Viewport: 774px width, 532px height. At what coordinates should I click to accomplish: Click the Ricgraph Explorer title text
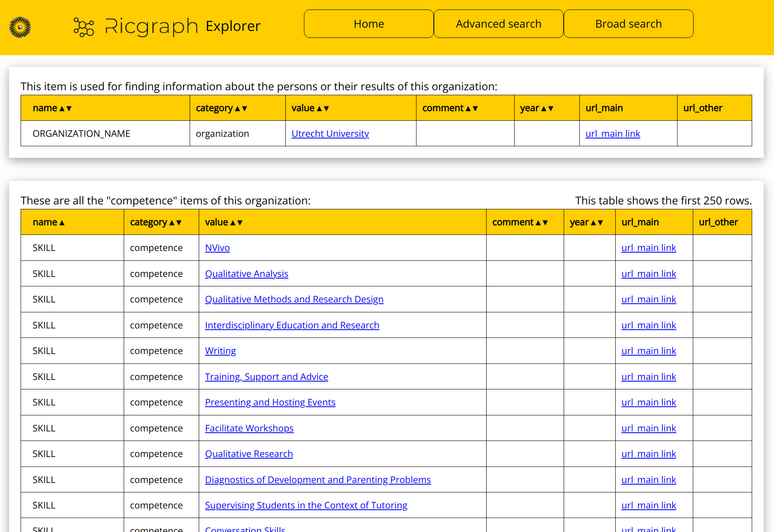pos(183,26)
